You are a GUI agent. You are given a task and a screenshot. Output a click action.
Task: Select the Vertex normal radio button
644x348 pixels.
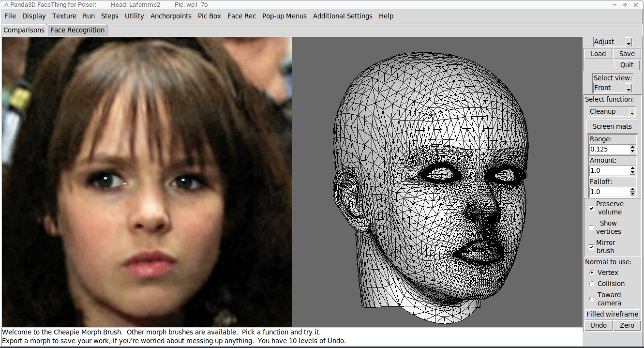coord(592,272)
